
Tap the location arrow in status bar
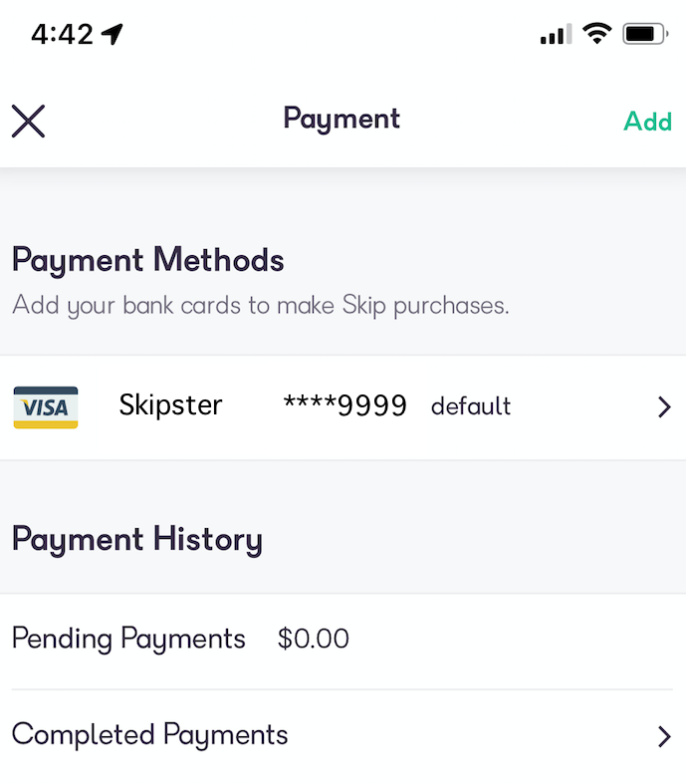coord(112,35)
